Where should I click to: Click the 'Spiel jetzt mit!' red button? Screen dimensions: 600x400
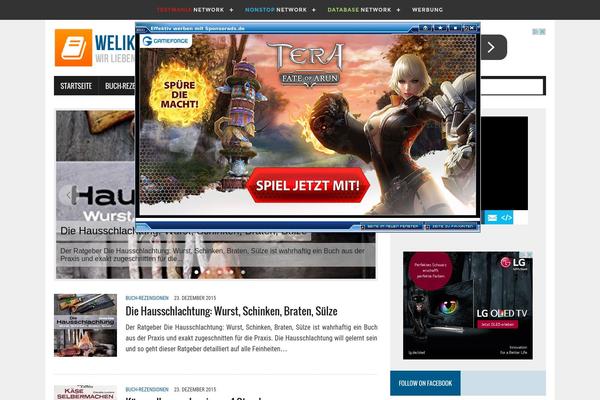(308, 186)
